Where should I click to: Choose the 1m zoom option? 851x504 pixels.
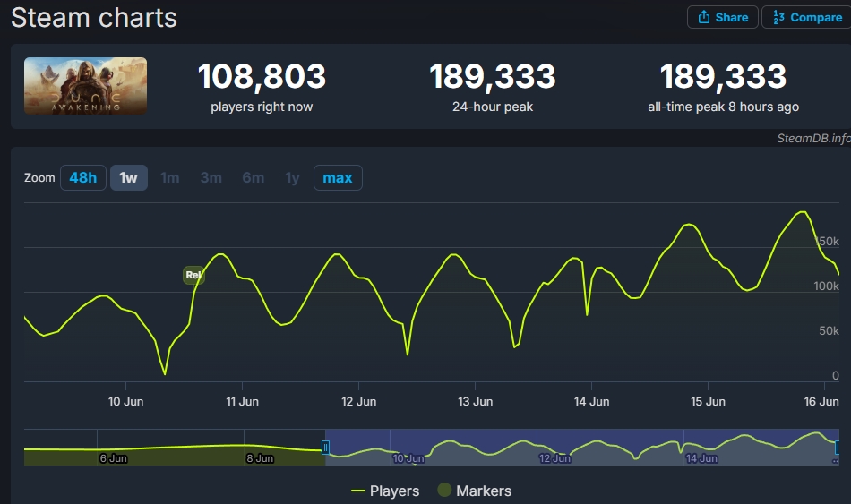pyautogui.click(x=170, y=177)
